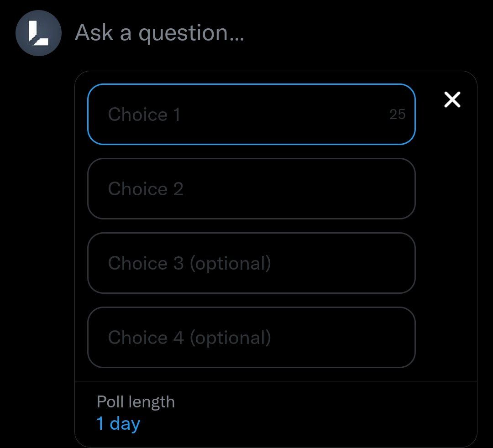The image size is (493, 448).
Task: Remove the poll using the X icon
Action: [x=452, y=99]
